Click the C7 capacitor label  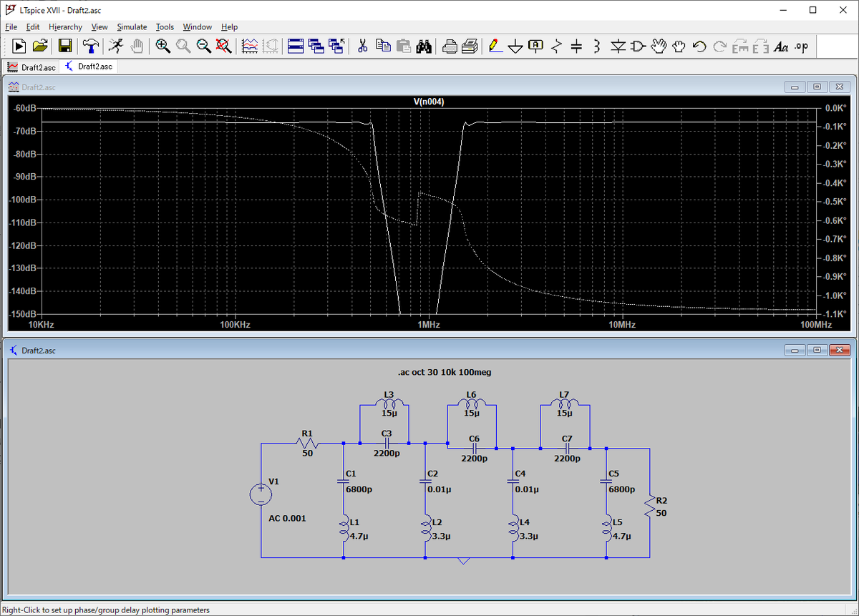coord(567,438)
